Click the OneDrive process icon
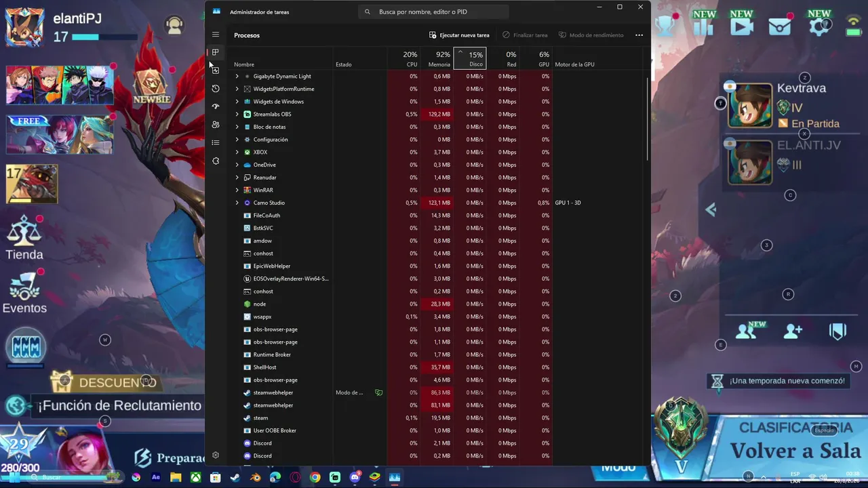Screen dimensions: 868x488 (x=248, y=165)
